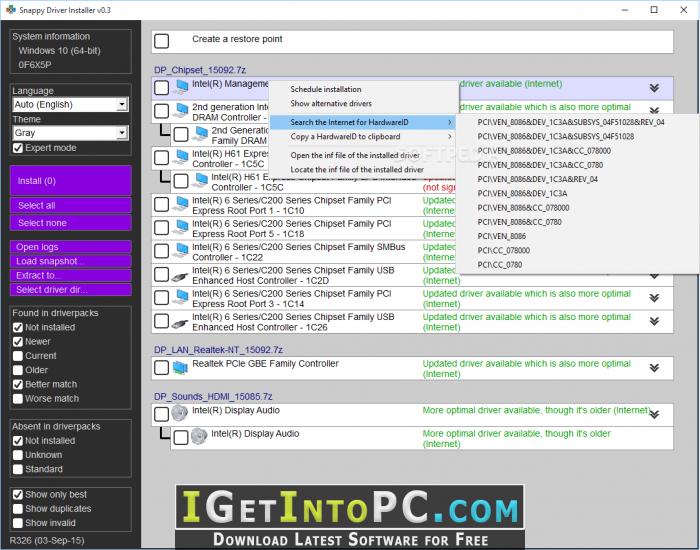Select the USB Enhanced Host Controller 1C26 checkbox
This screenshot has height=550, width=700.
[x=162, y=321]
